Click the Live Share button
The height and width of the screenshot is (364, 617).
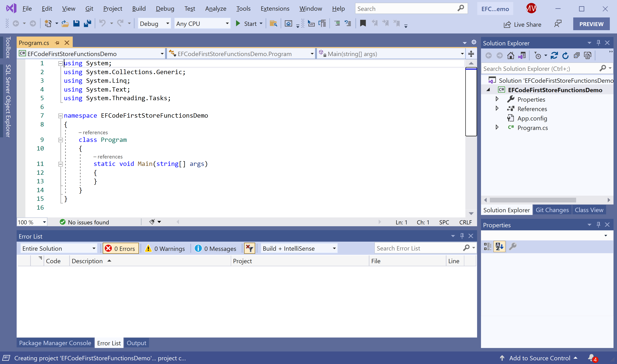tap(522, 24)
